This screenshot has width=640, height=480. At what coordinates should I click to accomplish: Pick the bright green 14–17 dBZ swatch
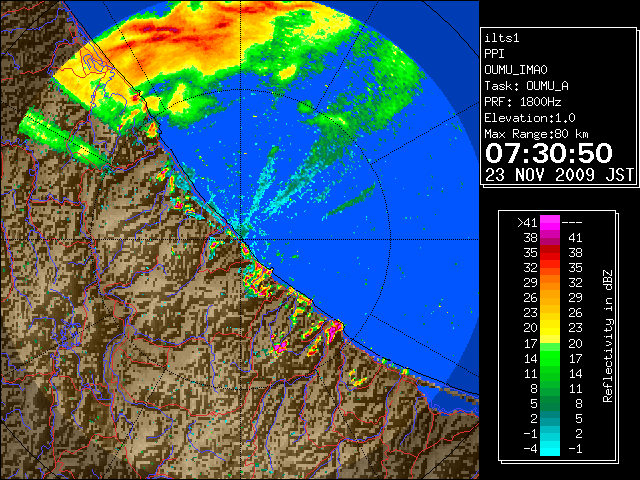click(x=550, y=358)
